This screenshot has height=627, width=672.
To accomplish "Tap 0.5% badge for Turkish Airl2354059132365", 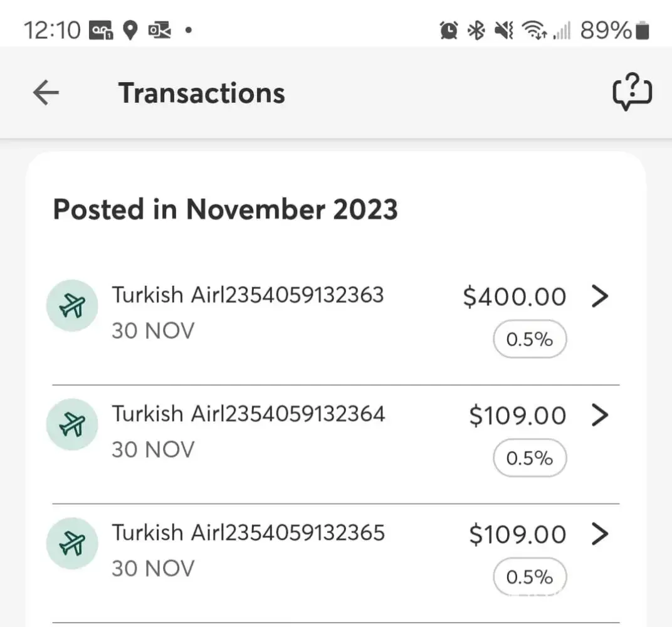I will pyautogui.click(x=530, y=577).
